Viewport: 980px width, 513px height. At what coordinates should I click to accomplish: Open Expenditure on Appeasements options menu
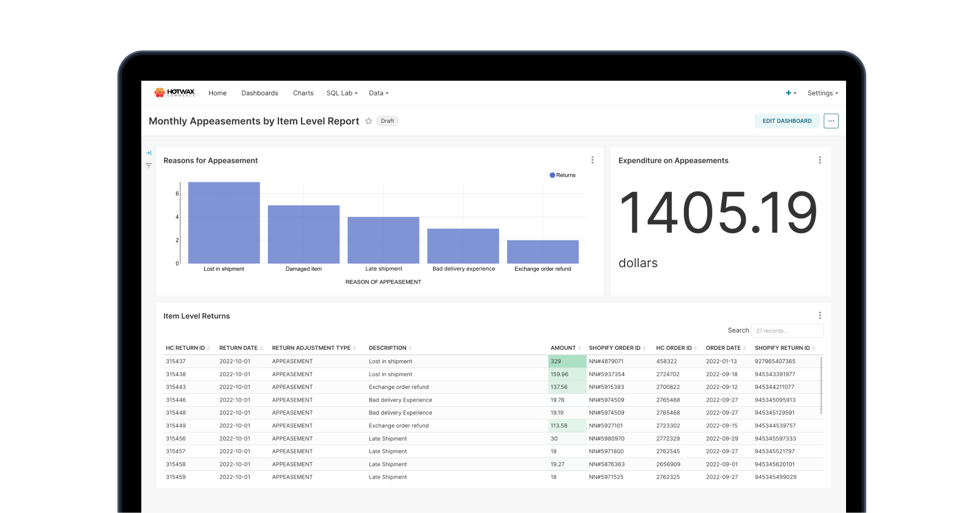tap(820, 160)
